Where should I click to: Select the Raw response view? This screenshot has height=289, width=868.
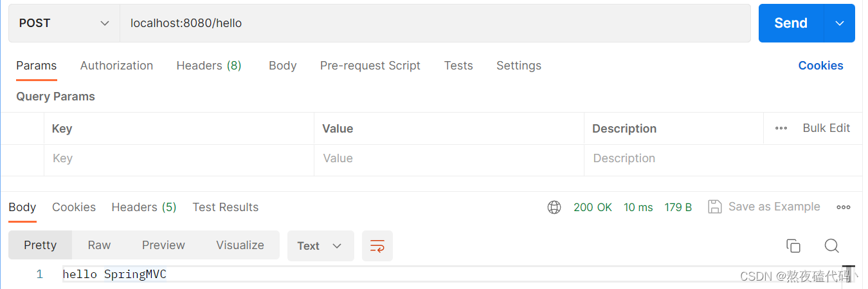coord(99,245)
